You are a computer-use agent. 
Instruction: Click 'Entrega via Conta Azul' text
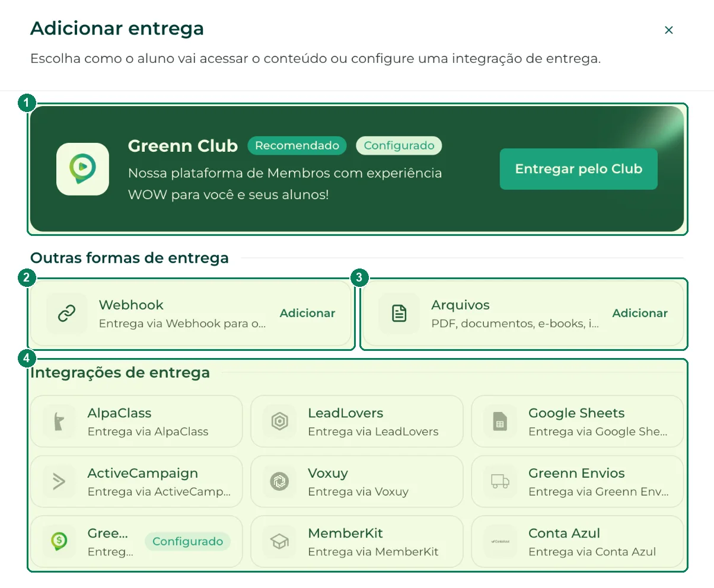(x=592, y=552)
